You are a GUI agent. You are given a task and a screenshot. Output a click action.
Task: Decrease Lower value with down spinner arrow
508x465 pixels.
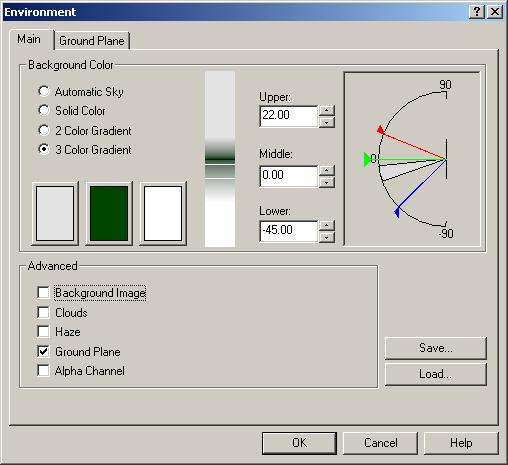coord(327,237)
